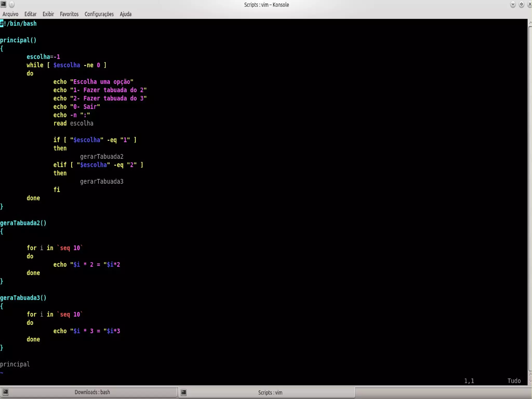Open the Favoritos menu
The width and height of the screenshot is (532, 399).
pyautogui.click(x=69, y=14)
